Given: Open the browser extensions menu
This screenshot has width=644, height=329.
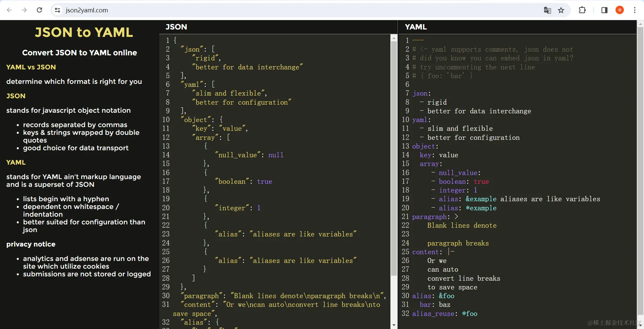Looking at the screenshot, I should pyautogui.click(x=582, y=10).
